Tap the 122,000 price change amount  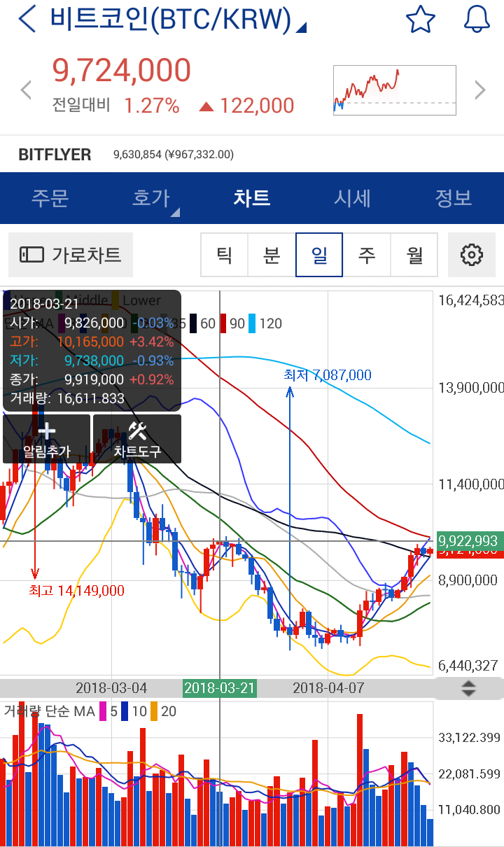click(x=257, y=106)
